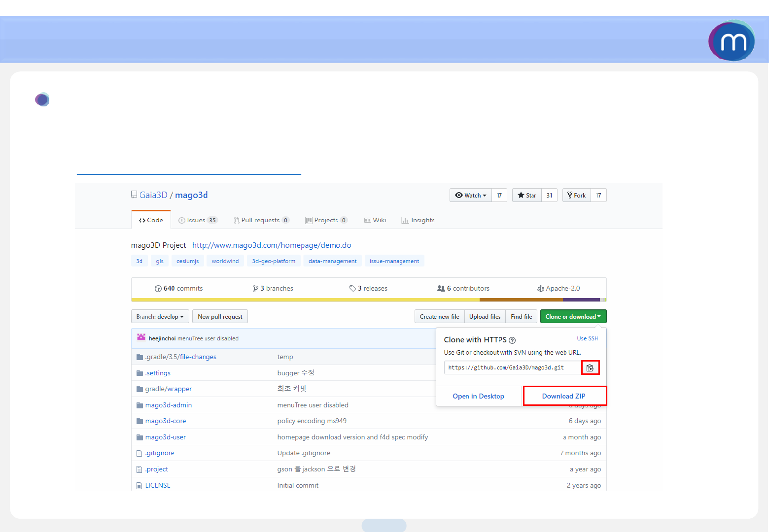The width and height of the screenshot is (769, 532).
Task: Click the gis topic tag
Action: [x=160, y=261]
